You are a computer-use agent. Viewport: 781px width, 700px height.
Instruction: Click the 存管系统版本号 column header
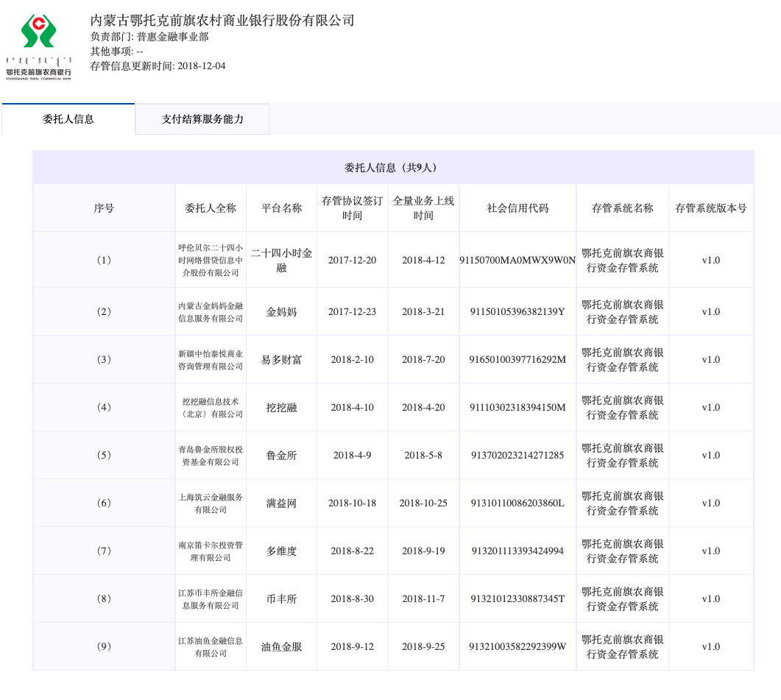[x=711, y=208]
